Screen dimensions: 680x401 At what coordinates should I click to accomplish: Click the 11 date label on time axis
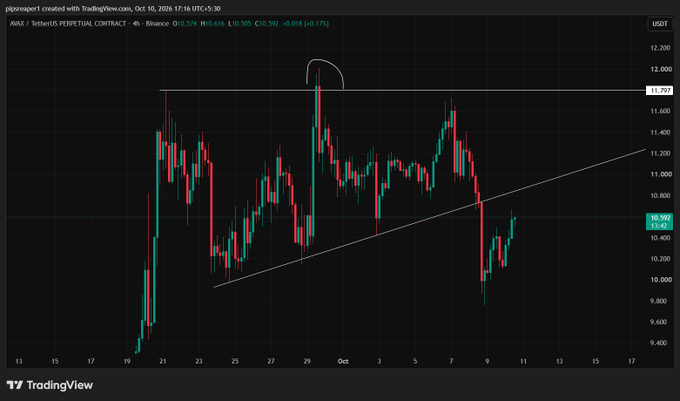pos(523,361)
